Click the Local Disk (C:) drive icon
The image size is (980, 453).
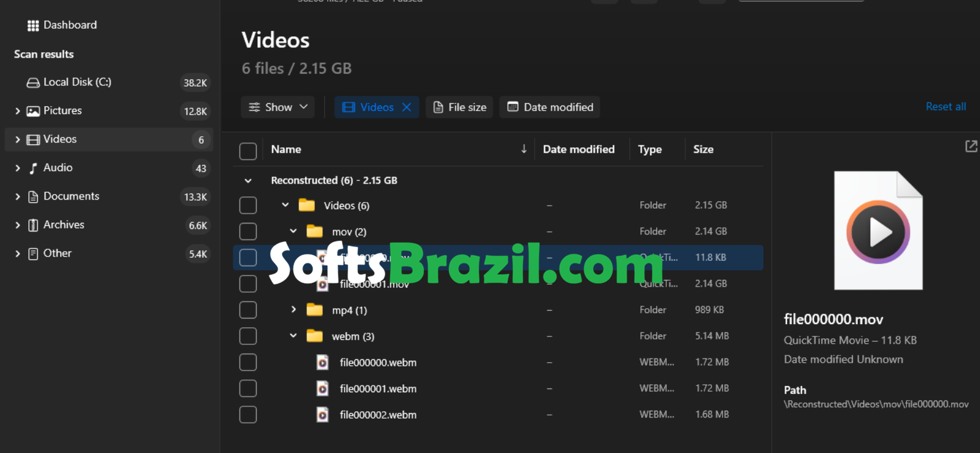click(33, 82)
